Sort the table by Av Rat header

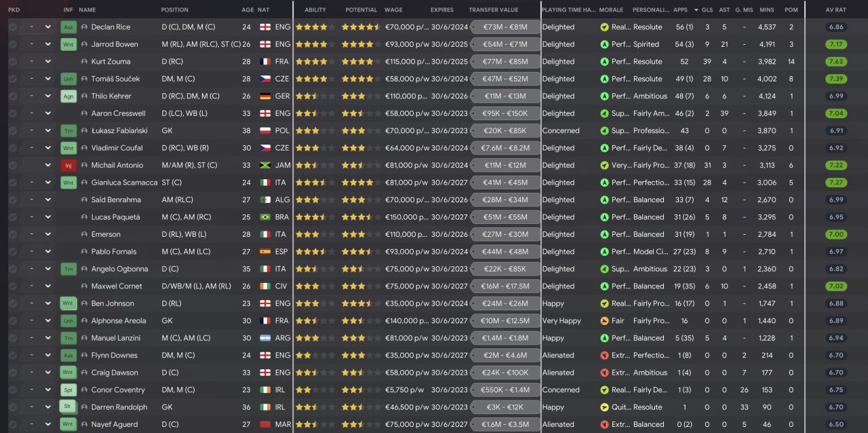coord(835,10)
